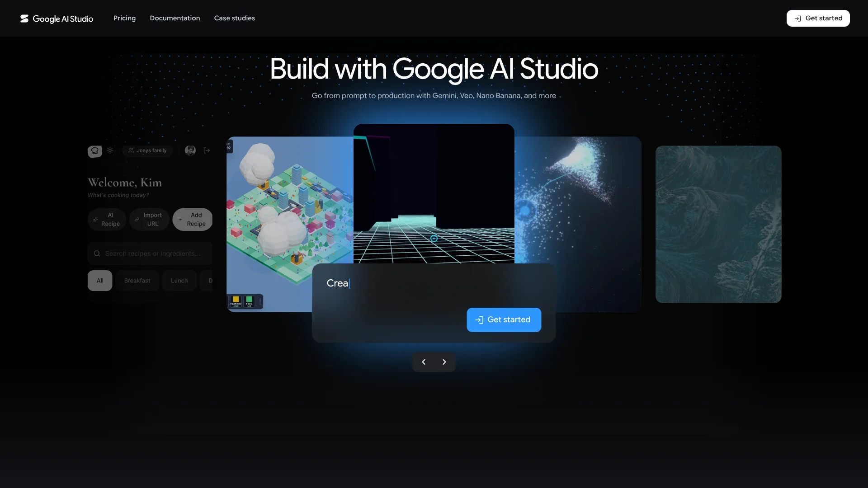
Task: Click the Welcome, Kim heading
Action: (x=125, y=183)
